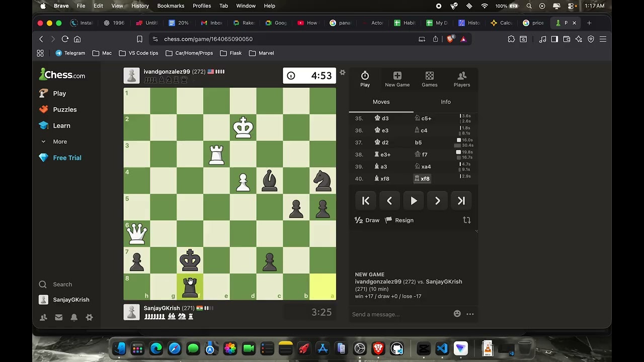Viewport: 644px width, 362px height.
Task: Select the white queen on the board
Action: coord(137,233)
